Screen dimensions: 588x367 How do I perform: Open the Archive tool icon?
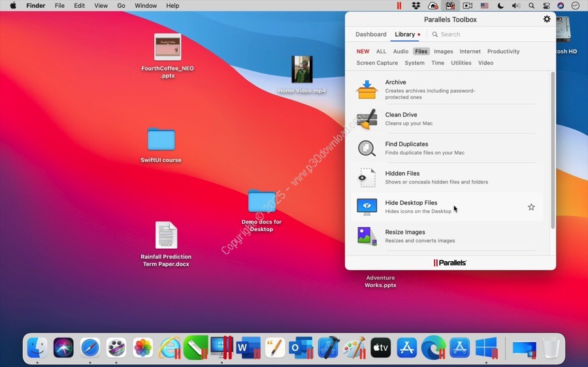click(x=367, y=89)
